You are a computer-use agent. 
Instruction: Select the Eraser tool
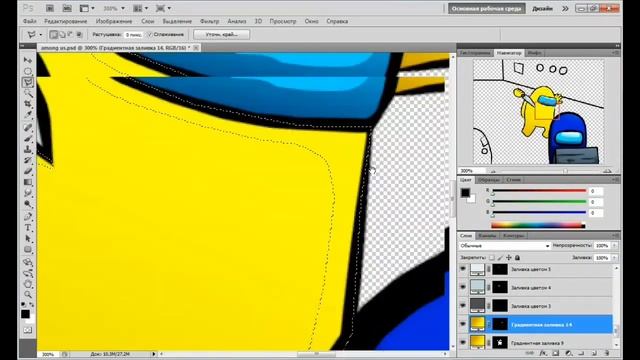click(x=28, y=171)
